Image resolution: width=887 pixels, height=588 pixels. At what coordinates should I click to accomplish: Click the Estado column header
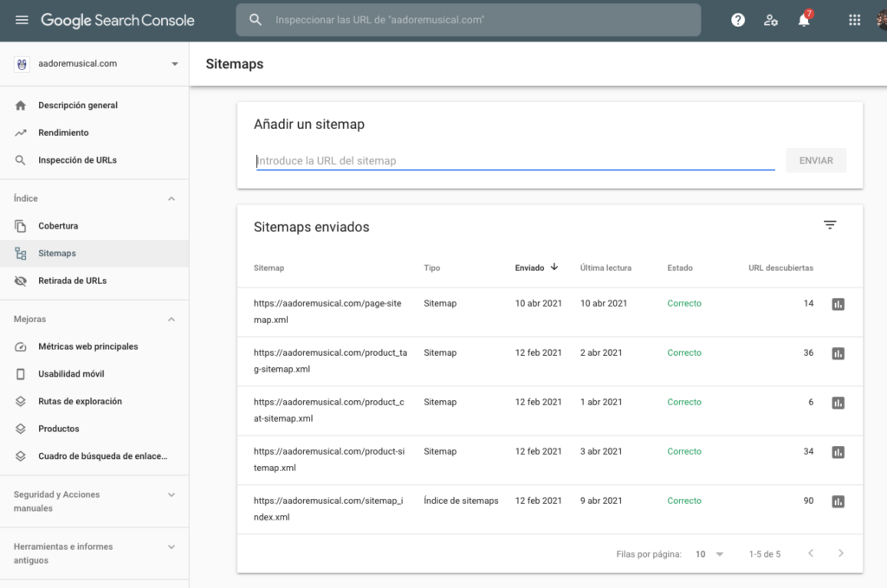point(679,268)
